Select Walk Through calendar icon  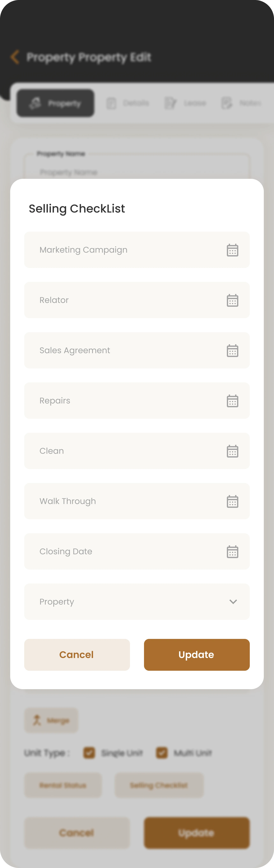pyautogui.click(x=232, y=501)
